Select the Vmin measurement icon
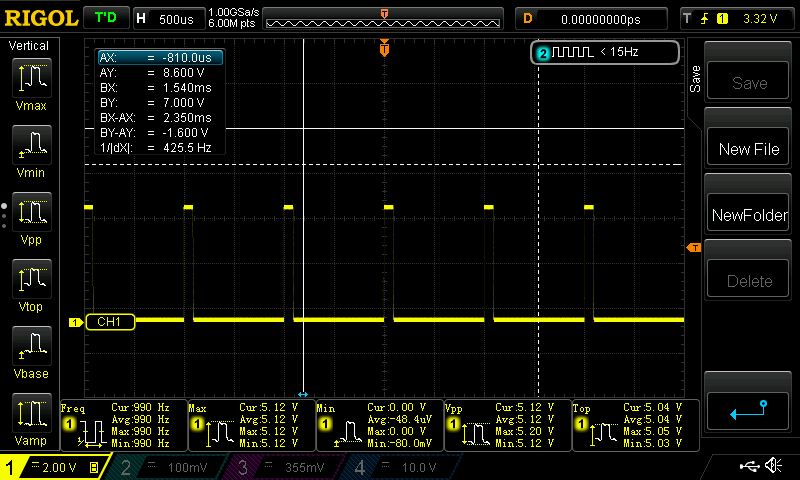800x480 pixels. click(32, 145)
